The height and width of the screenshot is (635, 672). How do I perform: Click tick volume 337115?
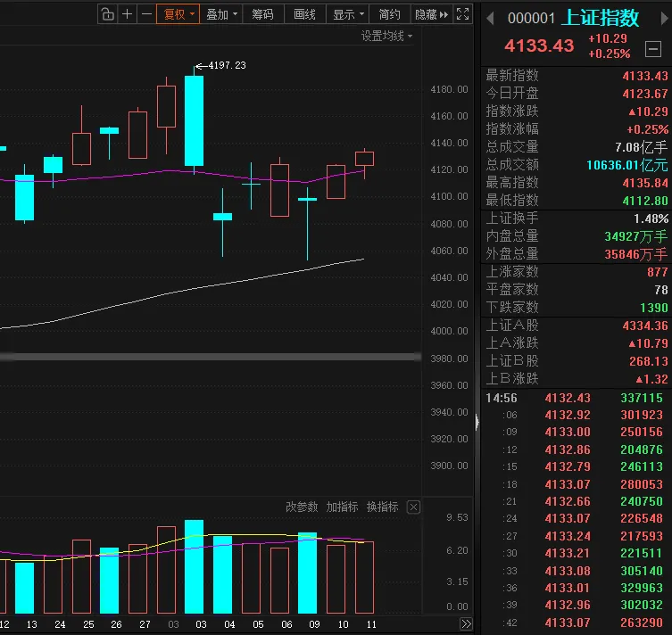click(x=642, y=399)
